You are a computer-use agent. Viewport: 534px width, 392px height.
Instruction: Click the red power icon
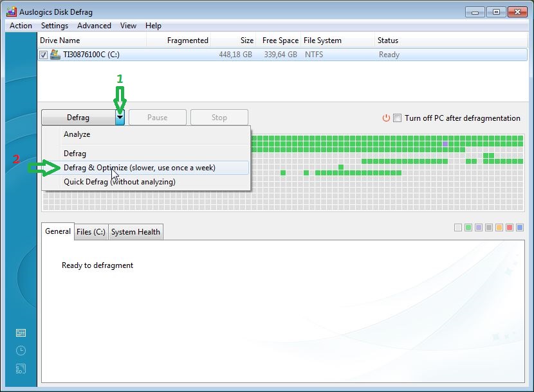(x=386, y=118)
